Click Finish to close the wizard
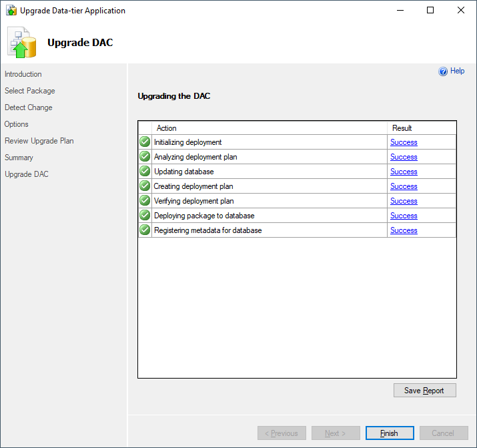The image size is (477, 448). point(390,433)
